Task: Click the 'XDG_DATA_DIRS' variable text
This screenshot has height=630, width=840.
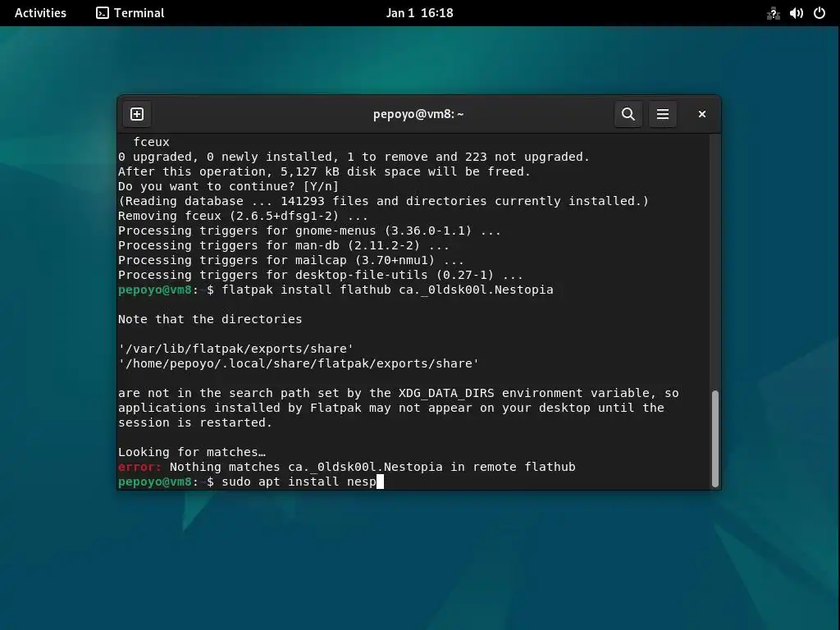Action: [x=446, y=393]
